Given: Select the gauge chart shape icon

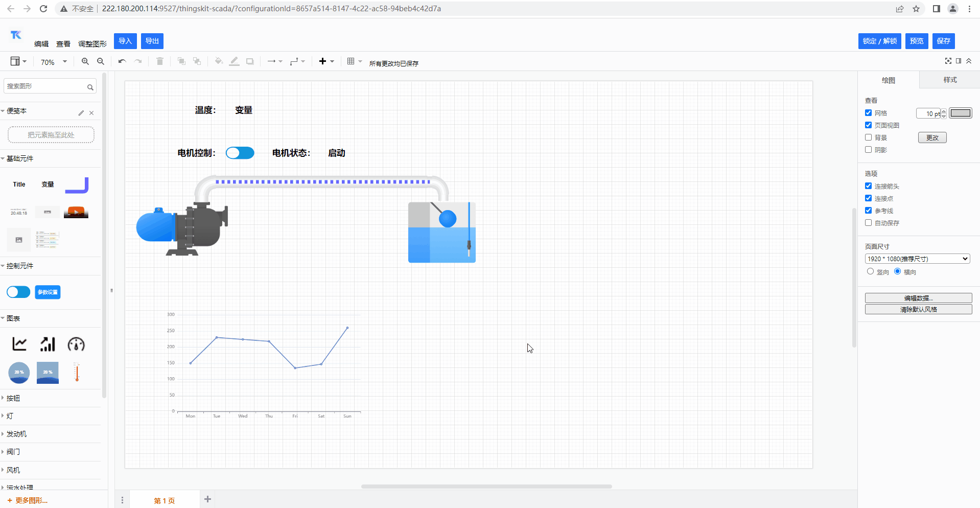Looking at the screenshot, I should 76,344.
